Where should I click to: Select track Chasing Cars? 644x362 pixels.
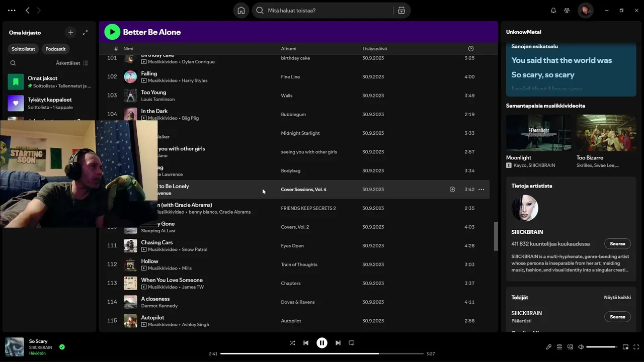tap(294, 245)
